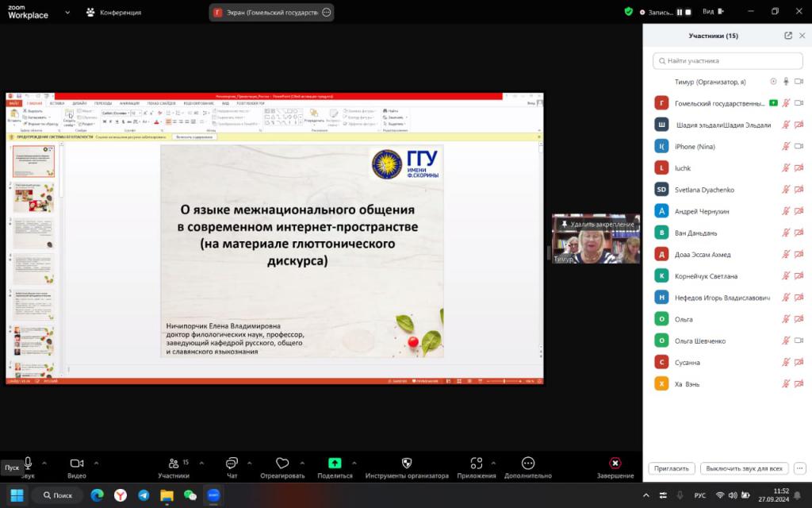Image resolution: width=812 pixels, height=508 pixels.
Task: Stop the recording
Action: click(689, 13)
